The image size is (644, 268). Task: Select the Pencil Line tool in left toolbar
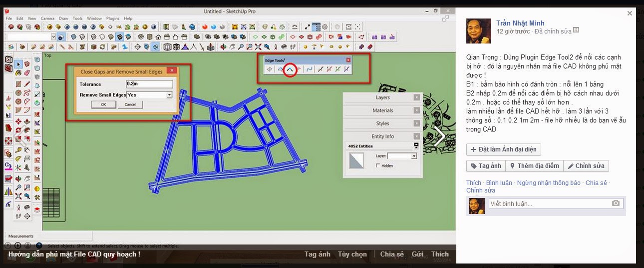[x=27, y=84]
